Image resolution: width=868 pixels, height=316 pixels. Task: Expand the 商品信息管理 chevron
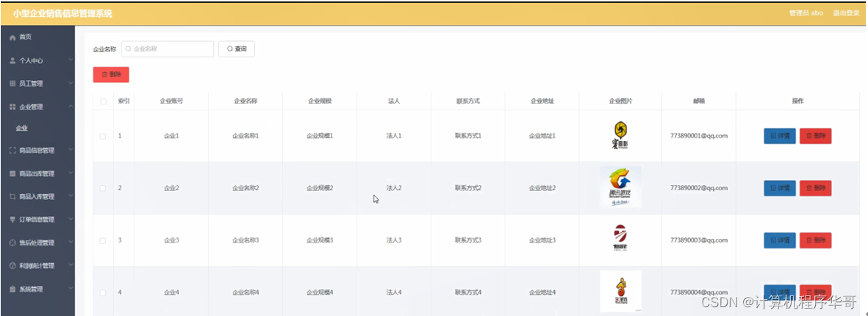click(x=71, y=150)
